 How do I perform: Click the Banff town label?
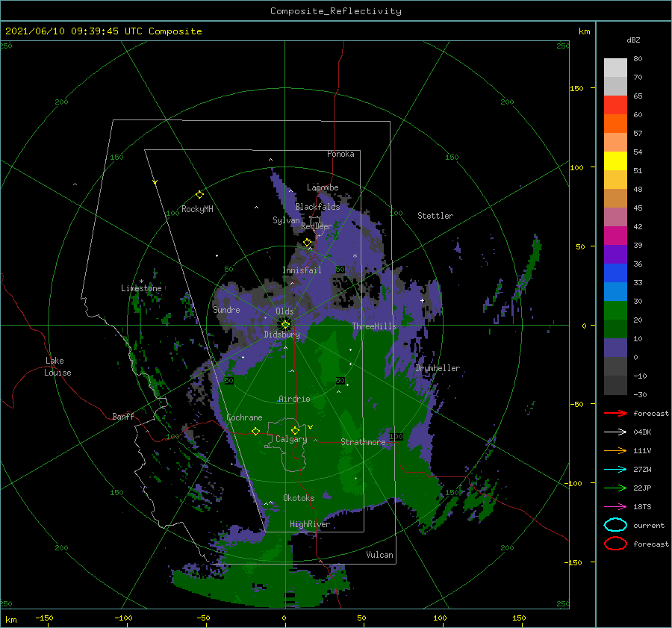pyautogui.click(x=123, y=416)
